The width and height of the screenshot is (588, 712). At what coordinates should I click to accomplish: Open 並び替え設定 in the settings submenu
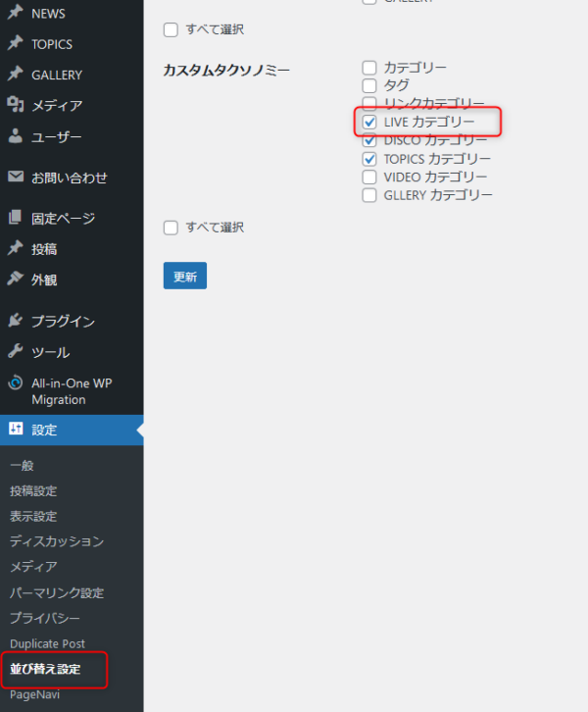point(45,669)
